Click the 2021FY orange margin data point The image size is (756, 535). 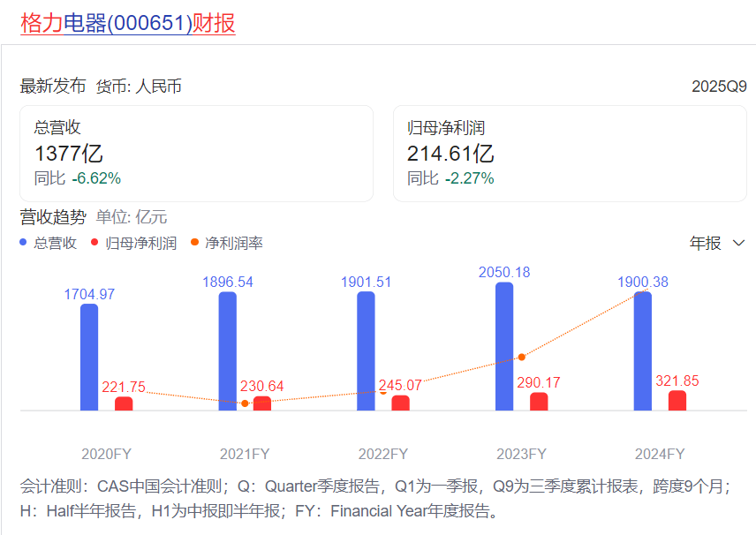[x=245, y=403]
